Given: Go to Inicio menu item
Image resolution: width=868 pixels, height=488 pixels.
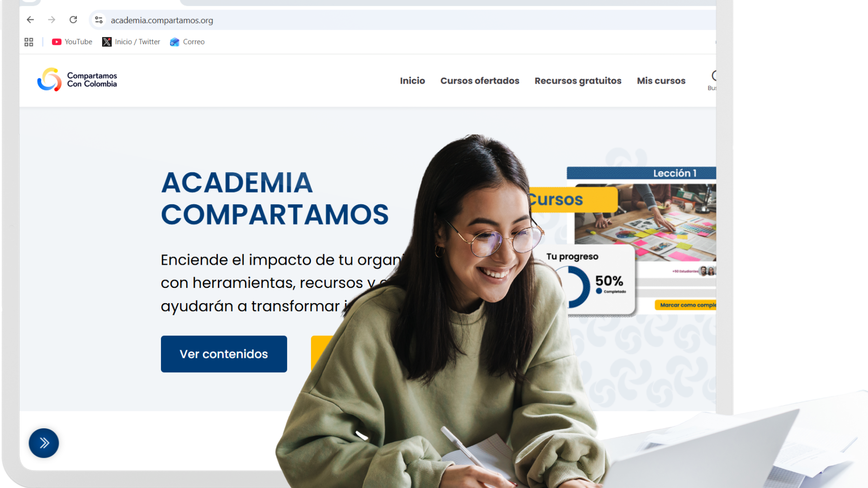Looking at the screenshot, I should [x=412, y=81].
